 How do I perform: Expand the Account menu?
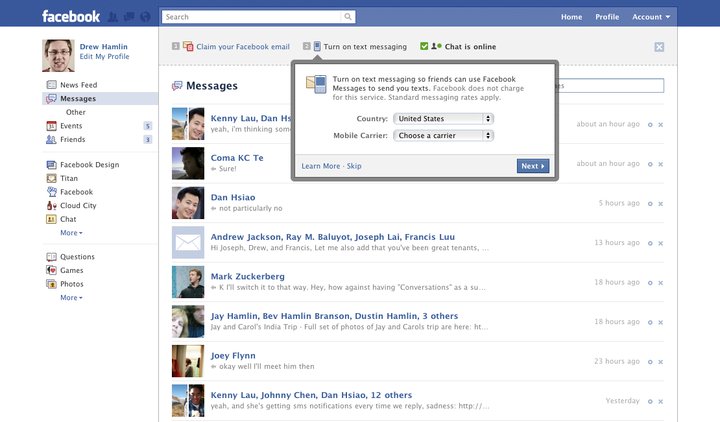pyautogui.click(x=650, y=17)
